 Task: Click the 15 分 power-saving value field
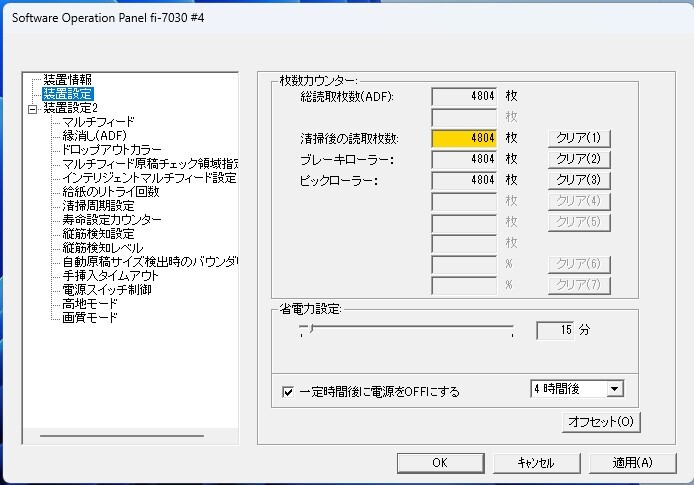point(555,330)
